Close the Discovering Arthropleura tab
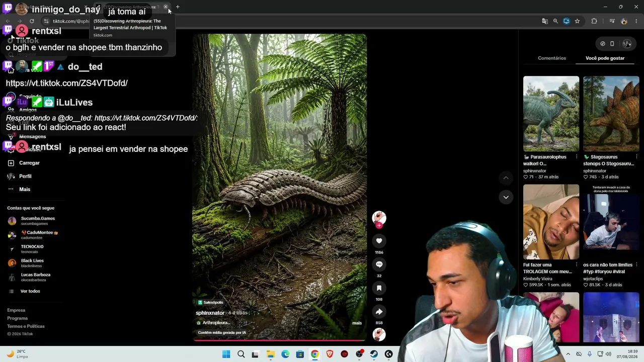The image size is (644, 362). (x=166, y=7)
